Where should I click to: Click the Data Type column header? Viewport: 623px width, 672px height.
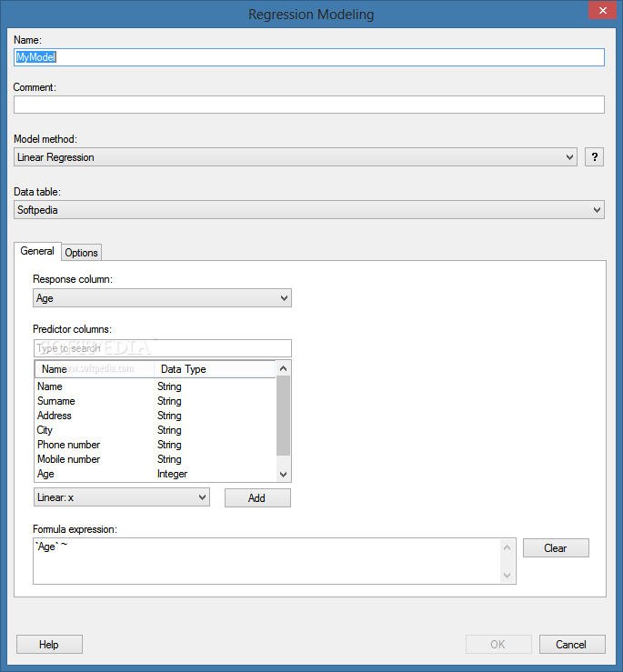pos(215,369)
